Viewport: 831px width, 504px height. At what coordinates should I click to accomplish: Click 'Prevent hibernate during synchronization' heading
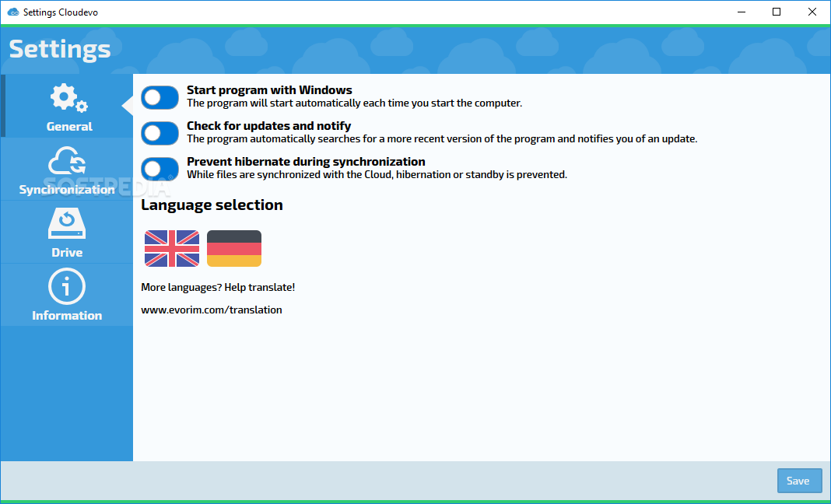coord(306,162)
